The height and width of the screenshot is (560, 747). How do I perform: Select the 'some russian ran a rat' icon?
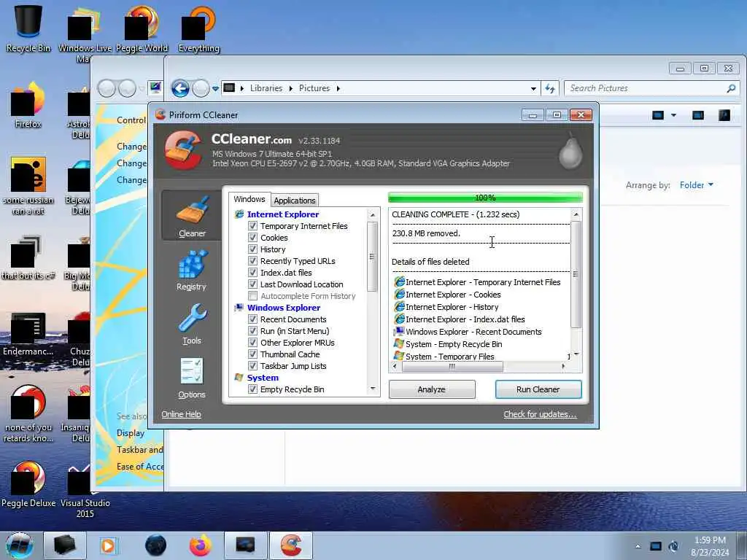[x=28, y=186]
